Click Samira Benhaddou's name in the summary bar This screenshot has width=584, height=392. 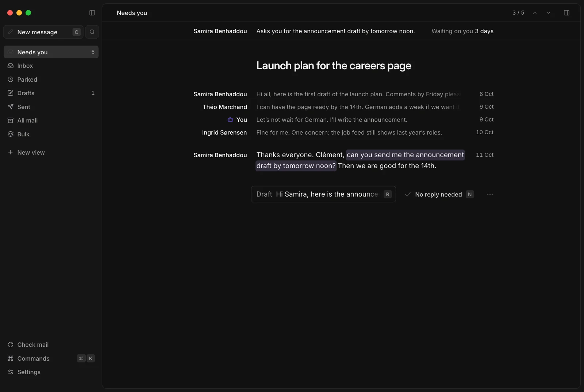220,31
